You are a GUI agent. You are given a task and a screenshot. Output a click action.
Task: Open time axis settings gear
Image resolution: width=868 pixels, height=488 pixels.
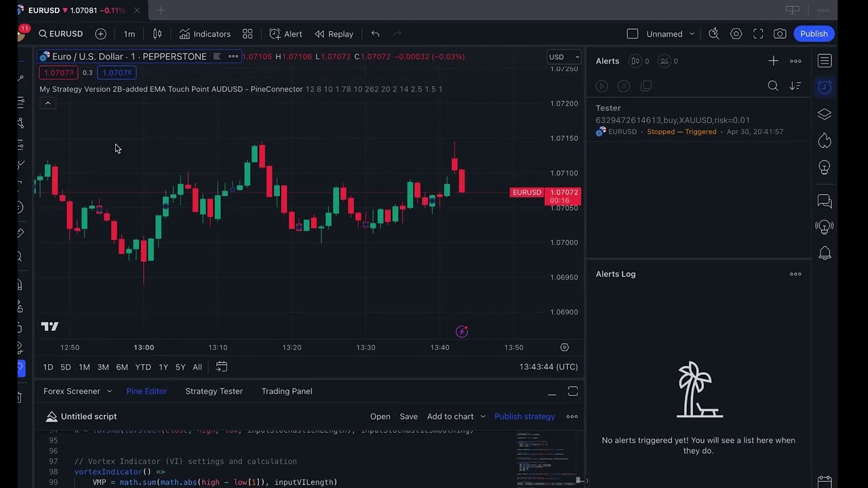564,347
